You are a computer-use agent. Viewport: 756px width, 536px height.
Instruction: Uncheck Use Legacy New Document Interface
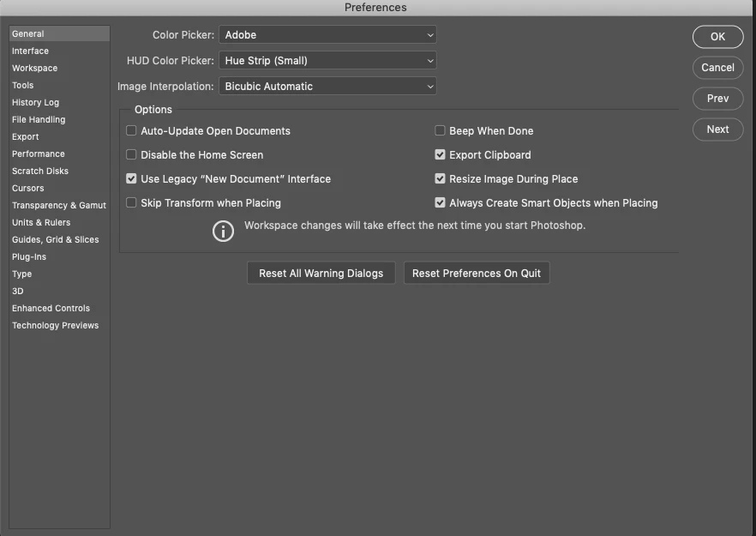pyautogui.click(x=131, y=179)
